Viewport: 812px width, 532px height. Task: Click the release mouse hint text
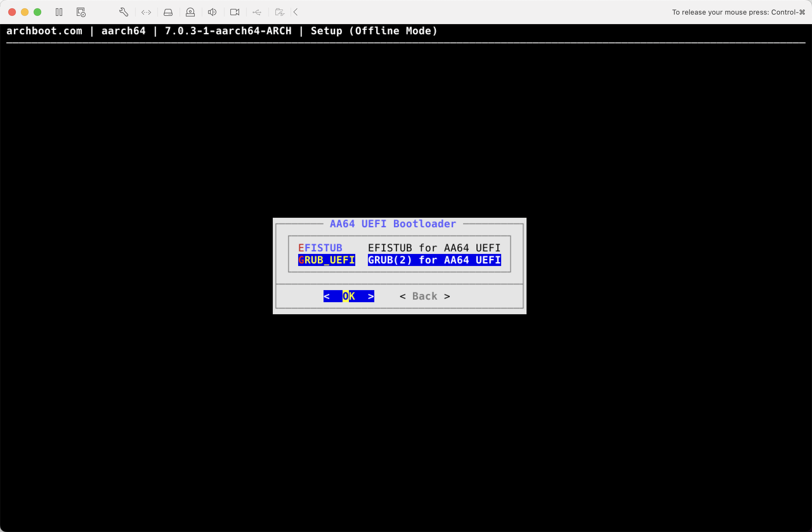(x=738, y=12)
